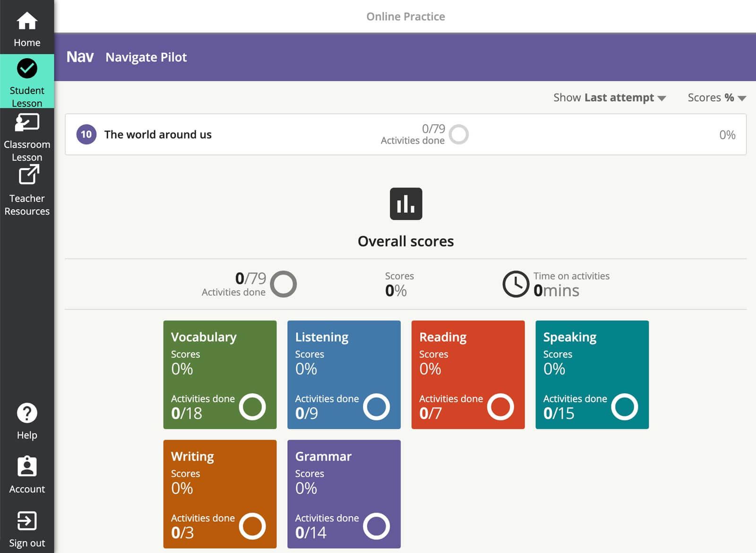
Task: Open Student Lesson checkmark icon
Action: (x=27, y=69)
